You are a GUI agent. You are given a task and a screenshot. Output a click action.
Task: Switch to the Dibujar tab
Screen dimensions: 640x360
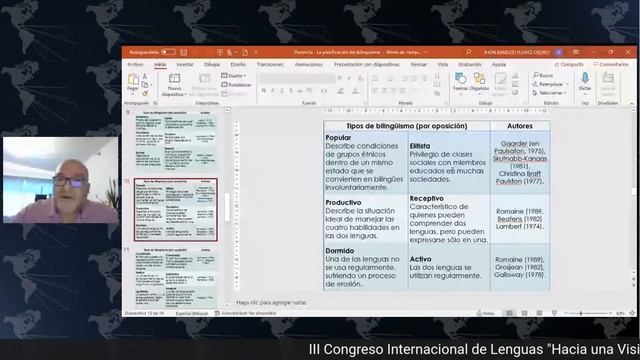coord(212,64)
